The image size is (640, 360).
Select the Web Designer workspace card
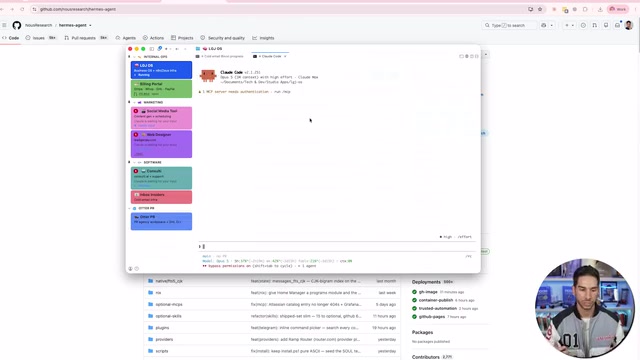pyautogui.click(x=161, y=144)
